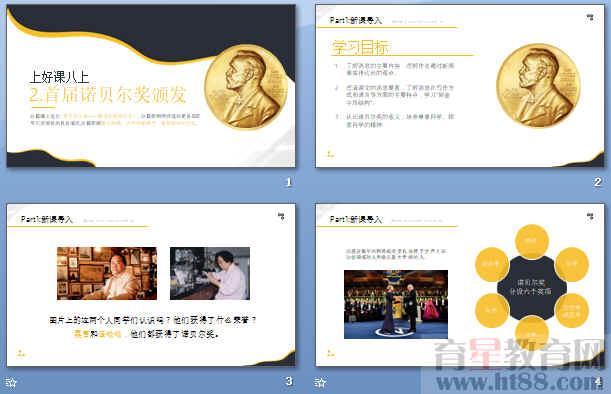This screenshot has width=611, height=394.
Task: Click slide number 1 label
Action: pyautogui.click(x=288, y=182)
